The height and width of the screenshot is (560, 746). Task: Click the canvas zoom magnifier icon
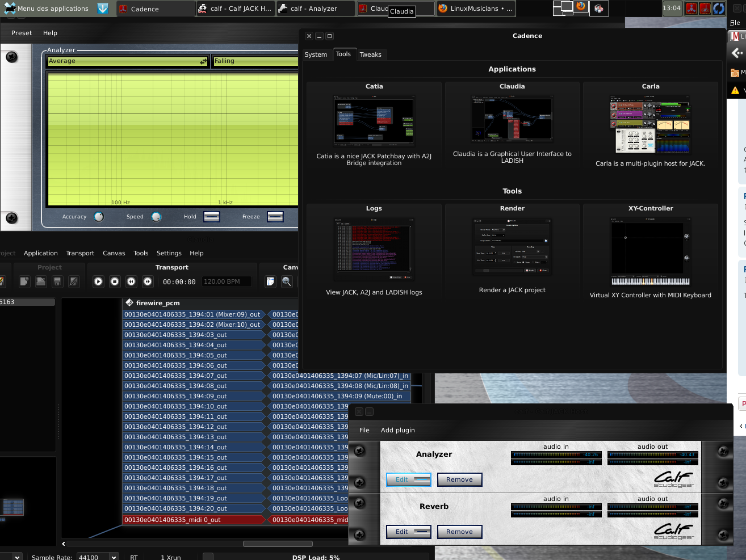(287, 281)
